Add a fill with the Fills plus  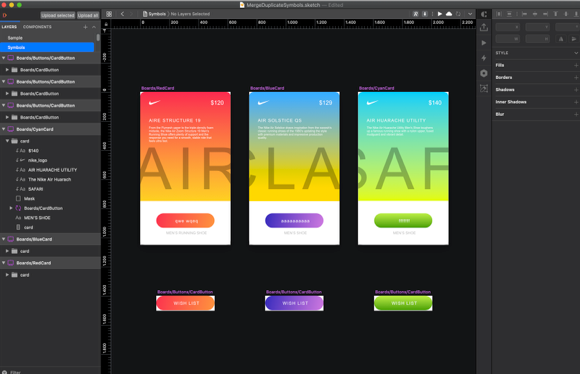576,65
